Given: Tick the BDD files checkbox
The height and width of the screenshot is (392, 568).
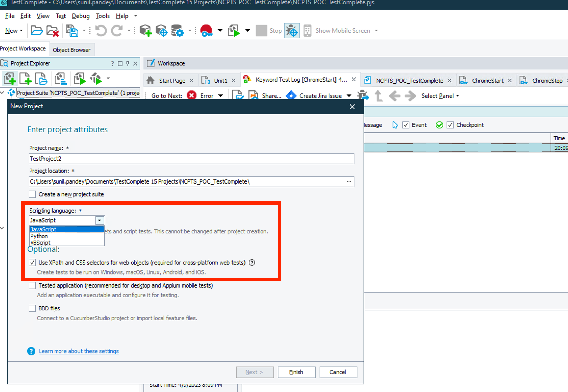Looking at the screenshot, I should 32,308.
